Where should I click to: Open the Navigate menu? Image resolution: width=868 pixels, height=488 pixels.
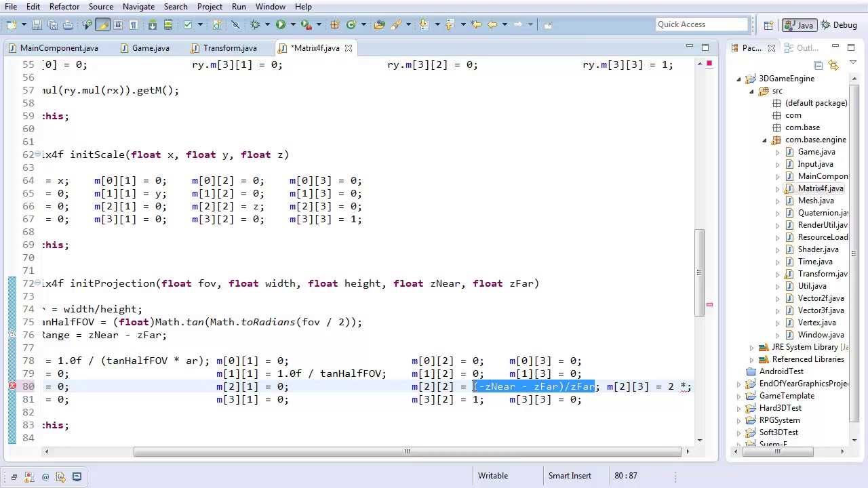pyautogui.click(x=138, y=6)
